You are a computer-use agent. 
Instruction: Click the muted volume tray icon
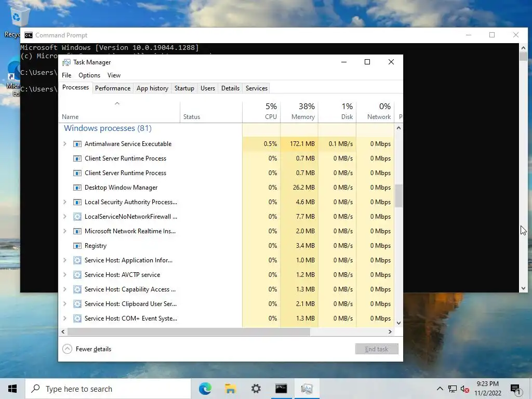465,389
